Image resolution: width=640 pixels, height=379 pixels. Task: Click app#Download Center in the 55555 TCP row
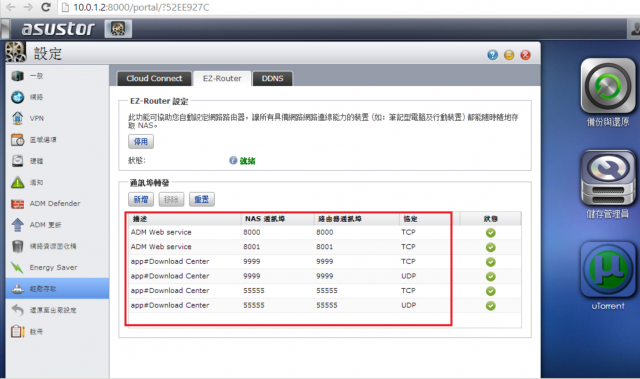click(170, 290)
